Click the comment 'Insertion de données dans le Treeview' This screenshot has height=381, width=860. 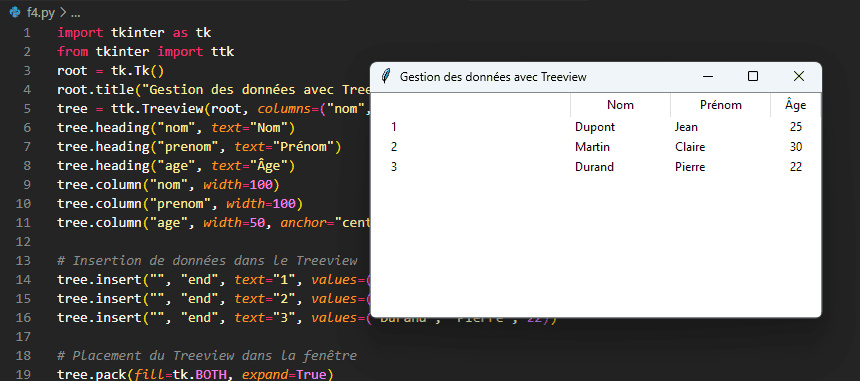pos(207,260)
